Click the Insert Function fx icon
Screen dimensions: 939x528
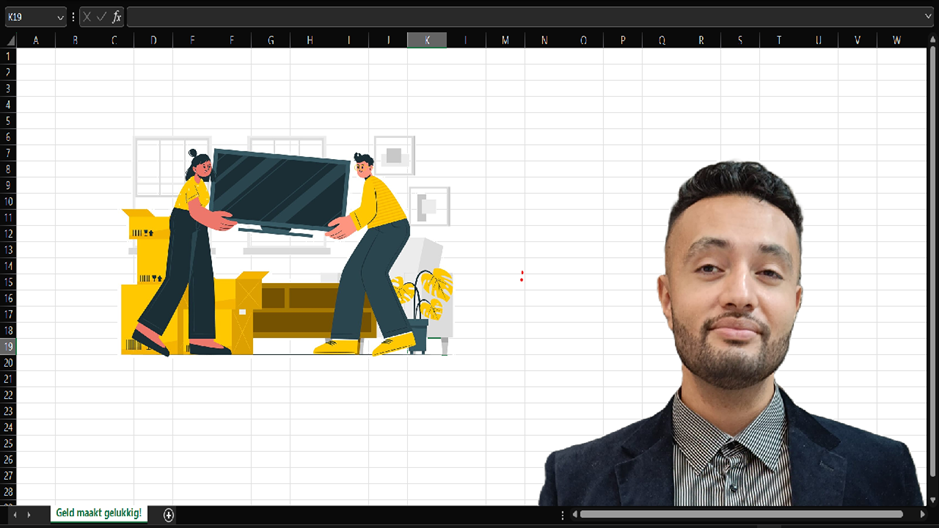pos(117,17)
